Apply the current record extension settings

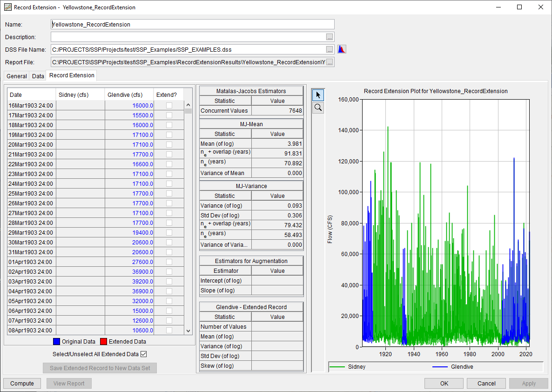click(x=528, y=383)
